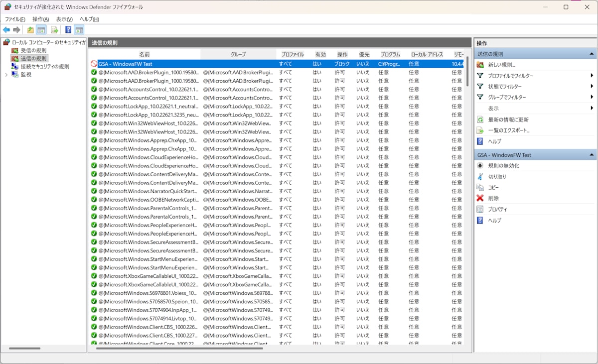Click the rules list horizontal scrollbar
598x364 pixels.
(x=179, y=348)
